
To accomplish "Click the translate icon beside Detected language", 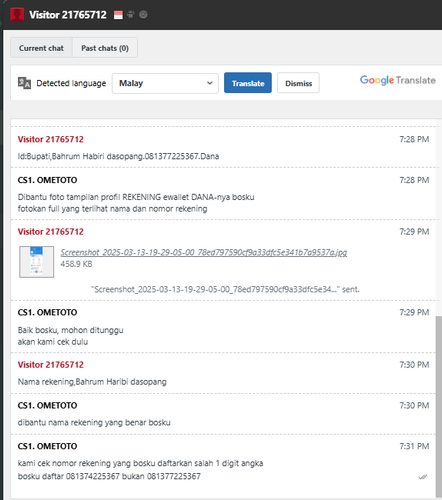I will coord(24,83).
